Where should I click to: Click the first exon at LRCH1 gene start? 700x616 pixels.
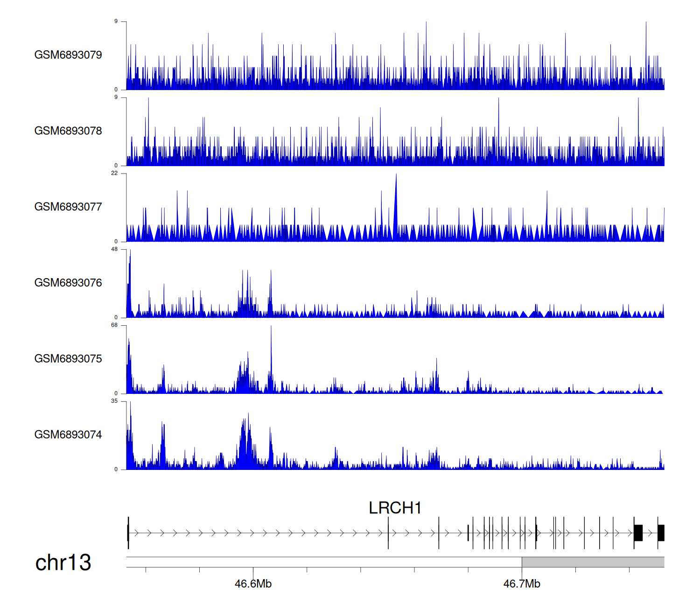[x=128, y=532]
